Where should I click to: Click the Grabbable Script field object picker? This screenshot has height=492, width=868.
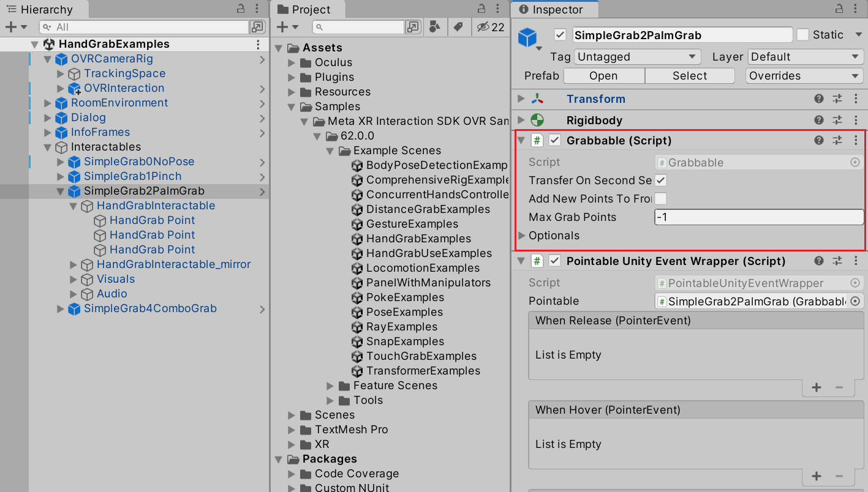tap(855, 163)
